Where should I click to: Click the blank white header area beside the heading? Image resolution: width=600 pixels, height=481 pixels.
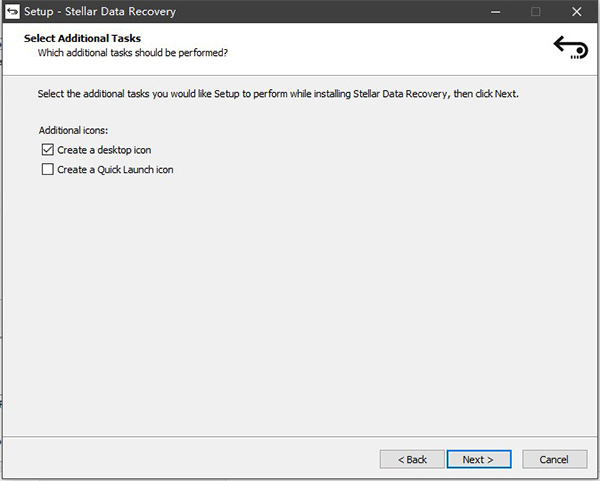400,45
